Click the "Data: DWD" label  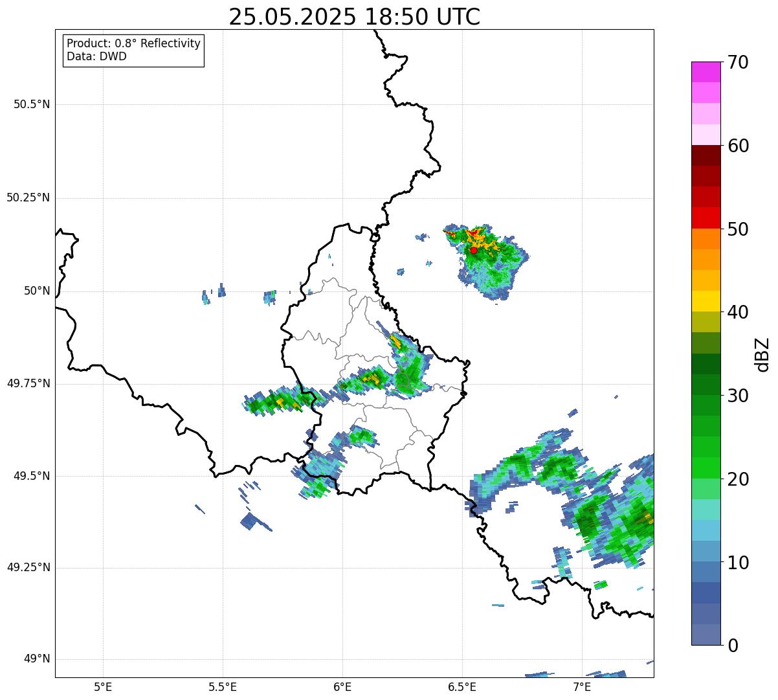click(x=96, y=56)
